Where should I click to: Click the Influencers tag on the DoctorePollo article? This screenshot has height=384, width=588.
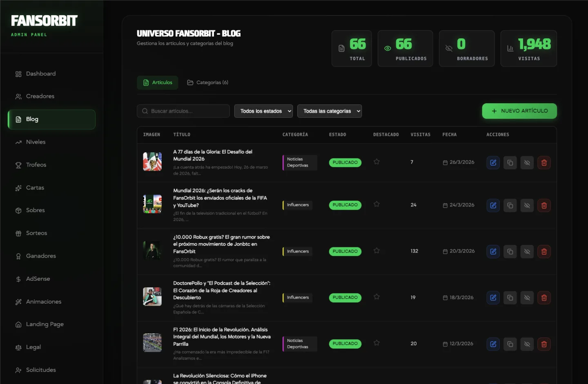[298, 297]
